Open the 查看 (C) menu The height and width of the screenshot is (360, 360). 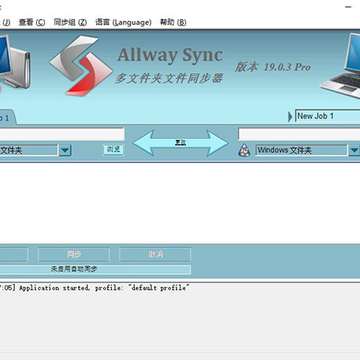(32, 22)
